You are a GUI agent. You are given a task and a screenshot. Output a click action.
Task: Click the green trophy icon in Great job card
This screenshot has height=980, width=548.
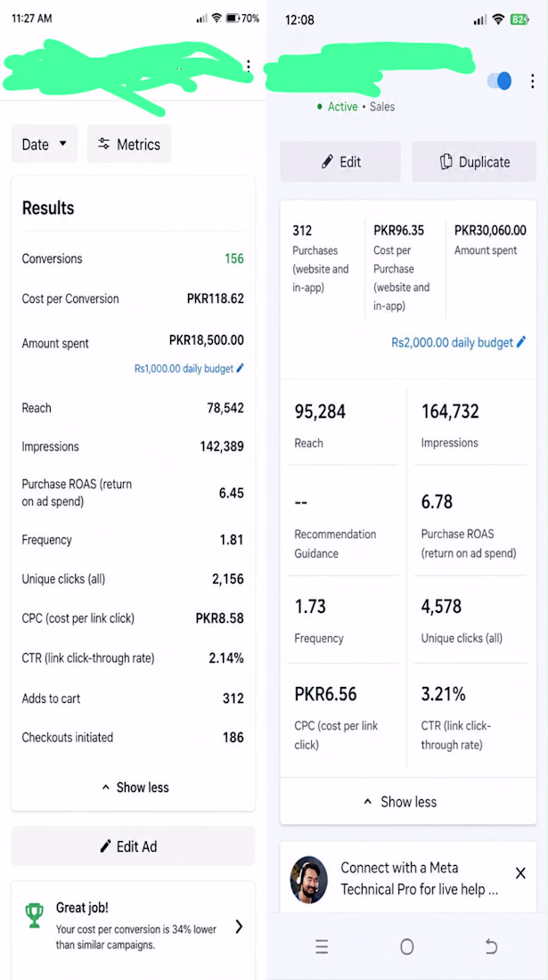[35, 916]
